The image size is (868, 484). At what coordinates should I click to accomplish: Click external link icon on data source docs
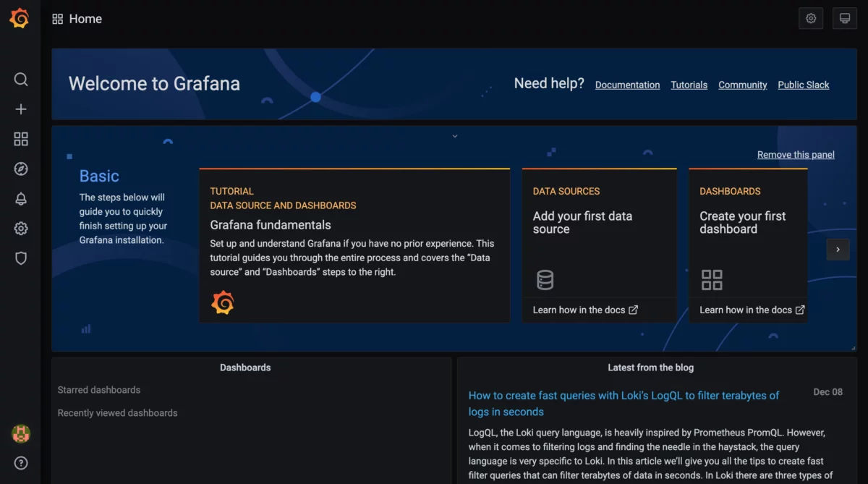(634, 310)
